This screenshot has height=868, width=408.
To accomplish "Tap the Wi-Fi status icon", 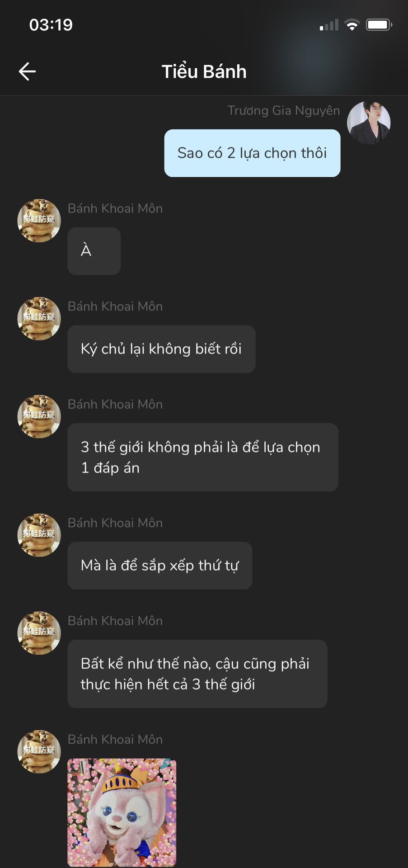I will click(352, 25).
